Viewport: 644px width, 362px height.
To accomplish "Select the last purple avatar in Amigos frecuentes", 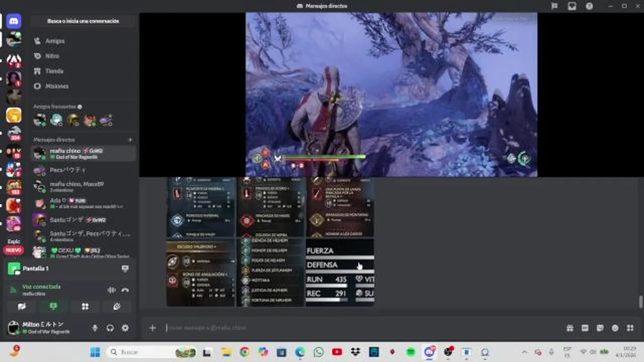I will pyautogui.click(x=106, y=120).
